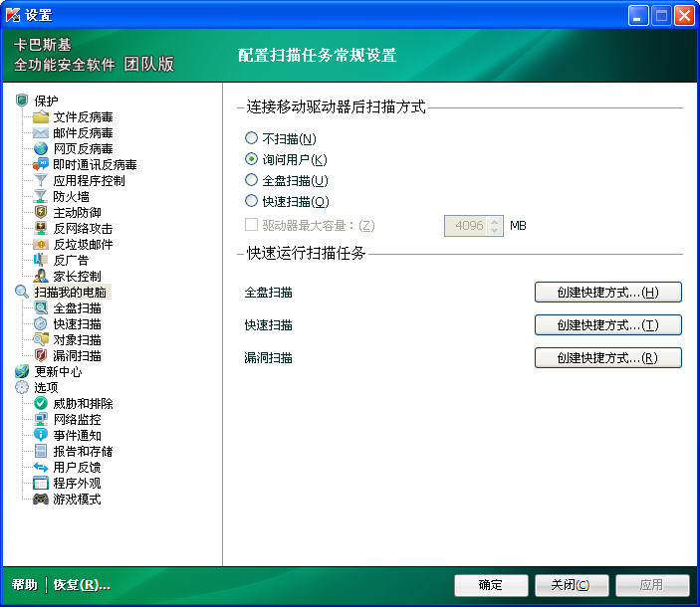Click the 防火墙 icon in sidebar
This screenshot has height=607, width=700.
coord(41,197)
